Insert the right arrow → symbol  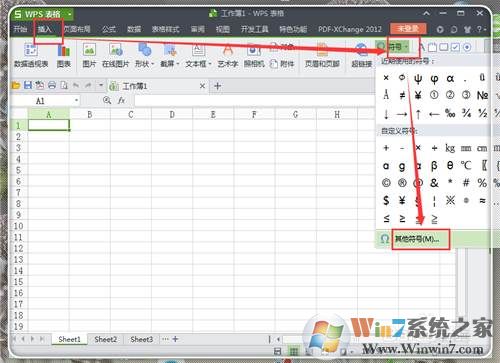(x=402, y=114)
